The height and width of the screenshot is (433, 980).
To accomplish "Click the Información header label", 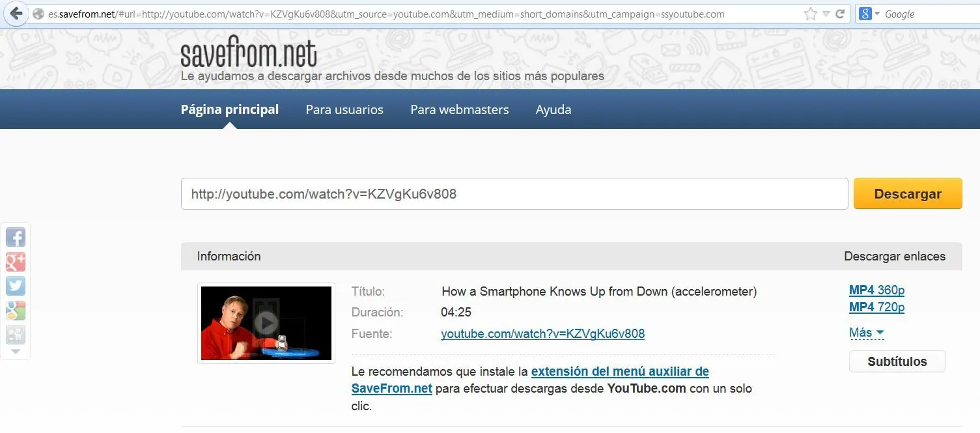I will pyautogui.click(x=229, y=257).
